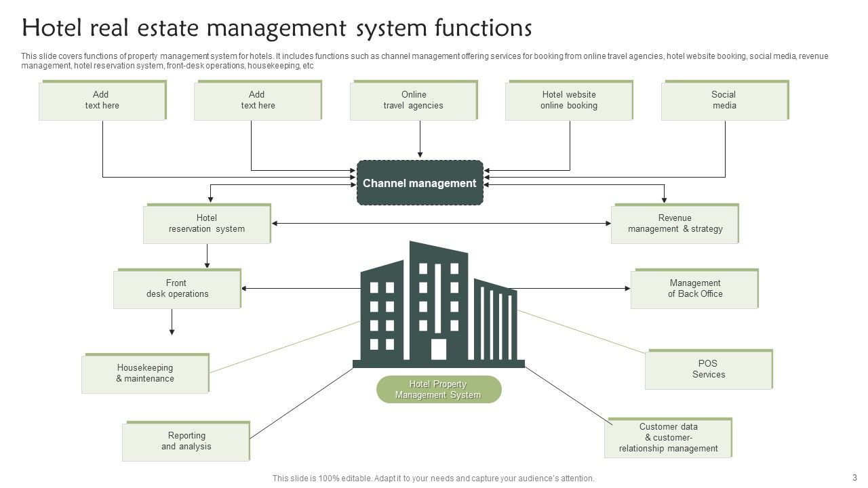Click the Customer data & customer-relationship management box
The image size is (868, 488).
tap(668, 438)
